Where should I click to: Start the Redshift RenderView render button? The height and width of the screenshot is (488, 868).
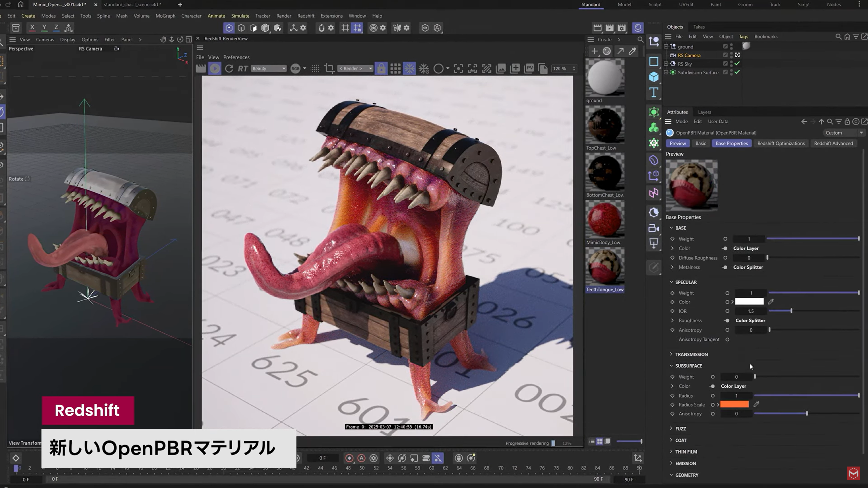215,69
